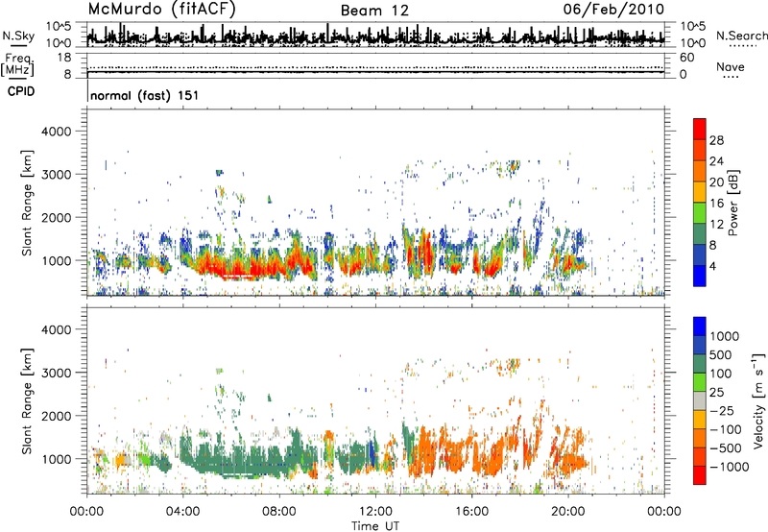The image size is (768, 532).
Task: Click the red bottom segment of Velocity colorbar
Action: click(700, 475)
